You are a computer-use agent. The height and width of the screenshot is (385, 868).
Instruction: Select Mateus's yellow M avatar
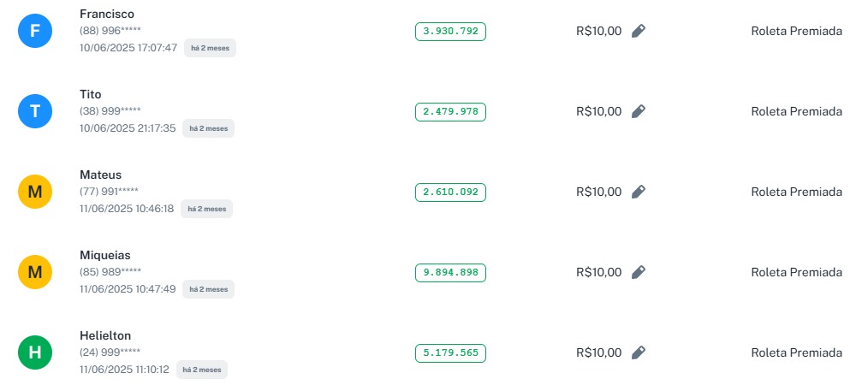35,192
